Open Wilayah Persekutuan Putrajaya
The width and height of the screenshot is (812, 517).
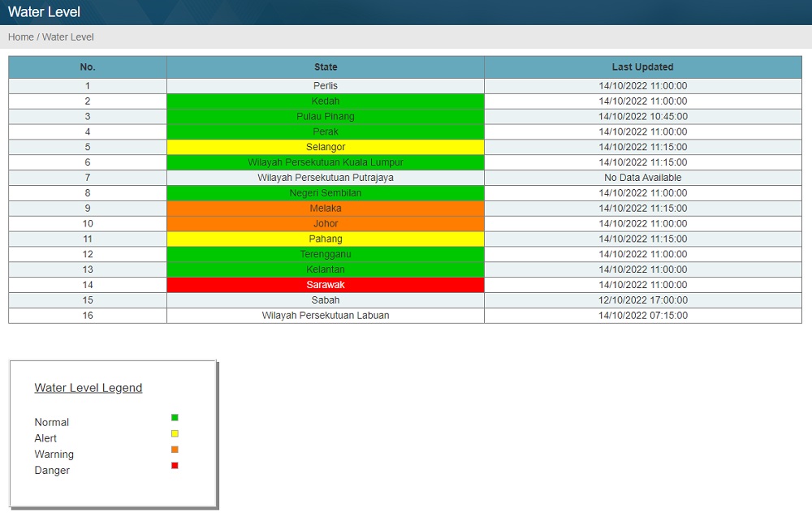[326, 178]
